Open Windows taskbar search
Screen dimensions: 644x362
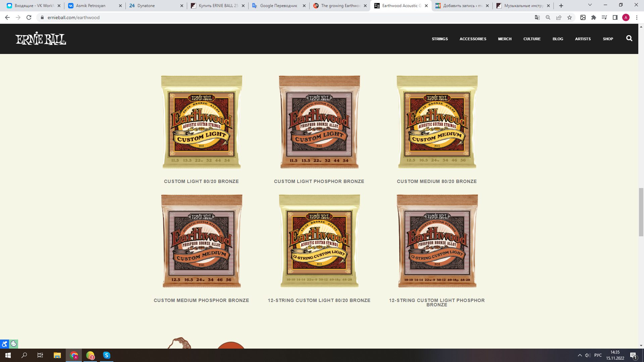click(x=24, y=355)
